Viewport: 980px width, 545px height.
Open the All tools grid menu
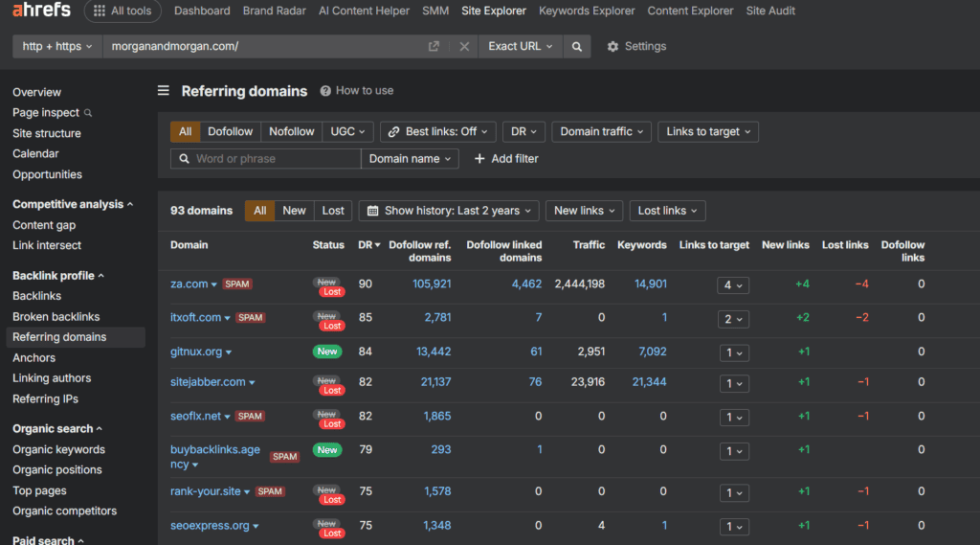(x=122, y=11)
